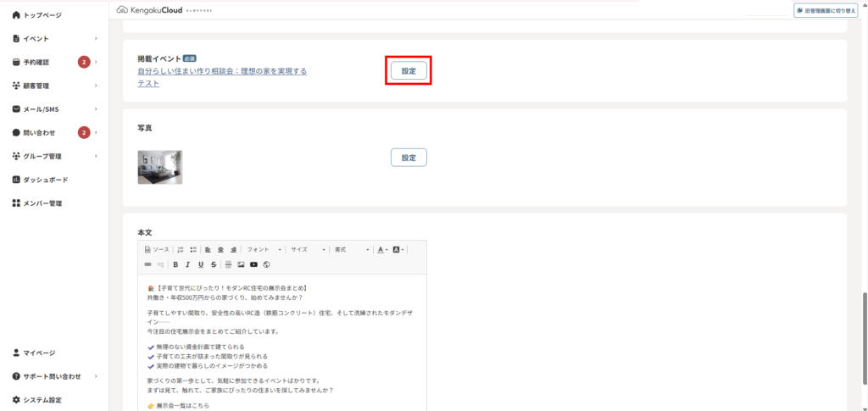
Task: Click the insert image icon
Action: click(241, 264)
